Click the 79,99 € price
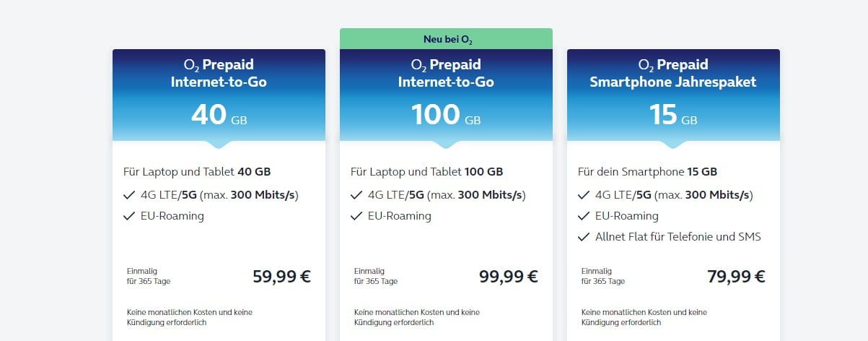This screenshot has width=868, height=341. tap(736, 276)
